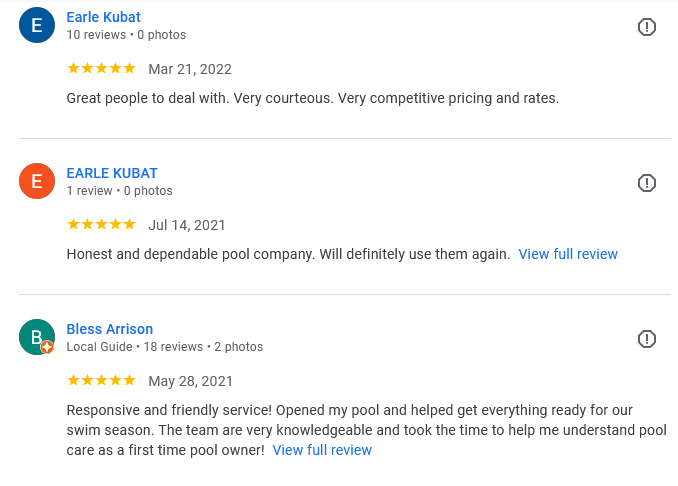Open Bless Arrison's green profile avatar
The height and width of the screenshot is (486, 678).
point(36,337)
